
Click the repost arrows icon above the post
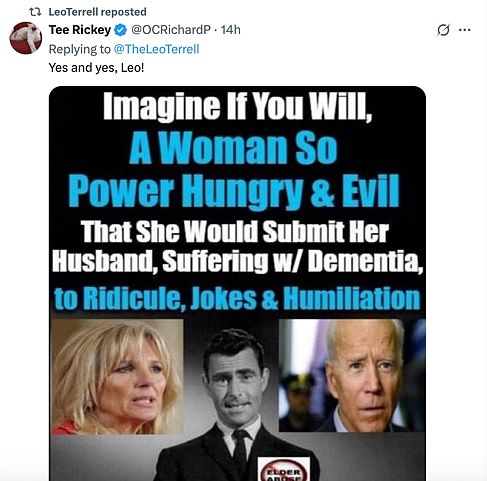pos(35,12)
